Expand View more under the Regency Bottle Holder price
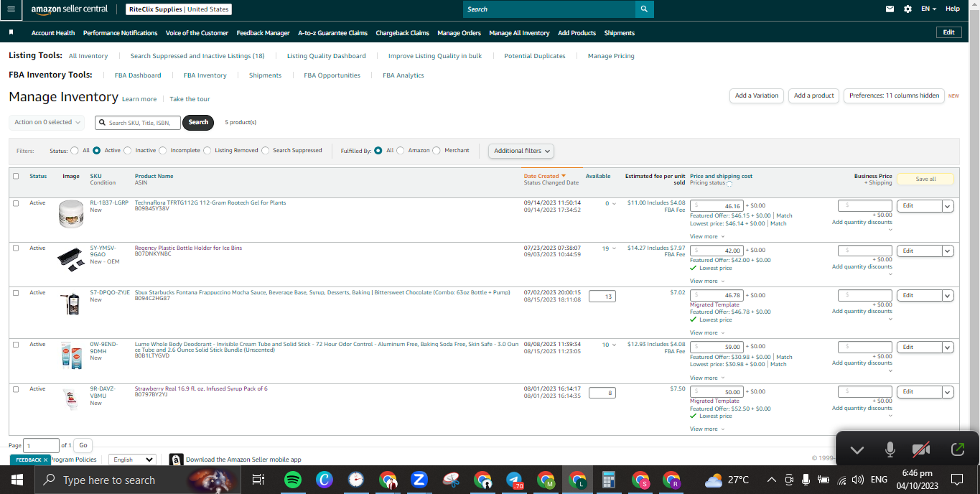Screen dimensions: 980x494 point(707,281)
